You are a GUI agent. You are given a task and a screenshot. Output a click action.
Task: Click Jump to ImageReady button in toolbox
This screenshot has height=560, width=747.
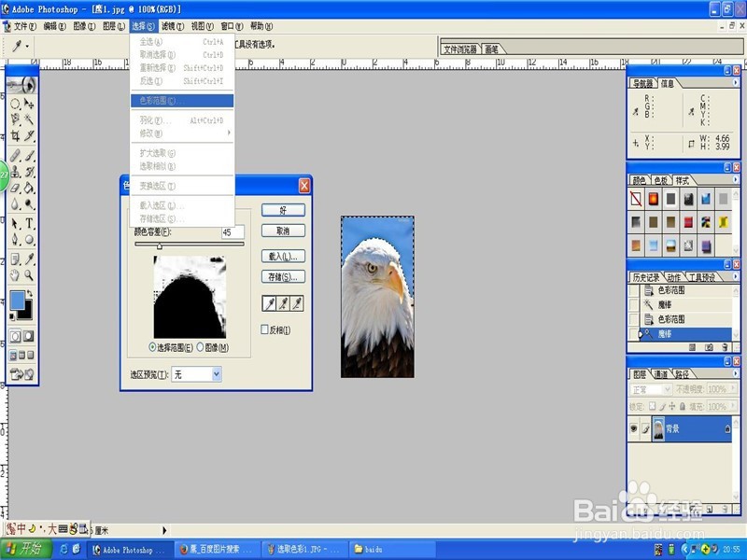21,375
